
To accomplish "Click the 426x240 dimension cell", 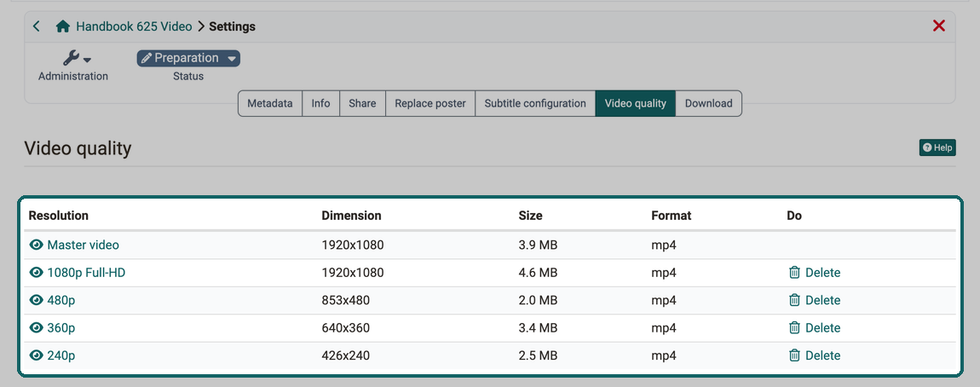I will 346,355.
